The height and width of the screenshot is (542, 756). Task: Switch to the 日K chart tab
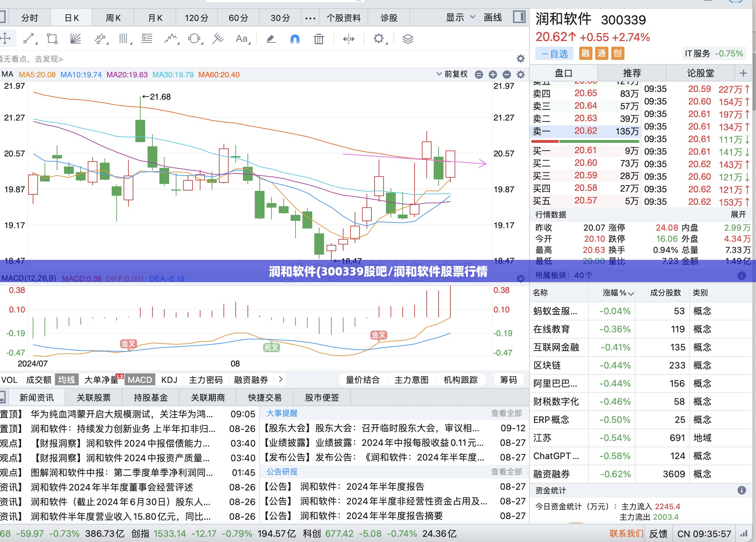click(72, 18)
